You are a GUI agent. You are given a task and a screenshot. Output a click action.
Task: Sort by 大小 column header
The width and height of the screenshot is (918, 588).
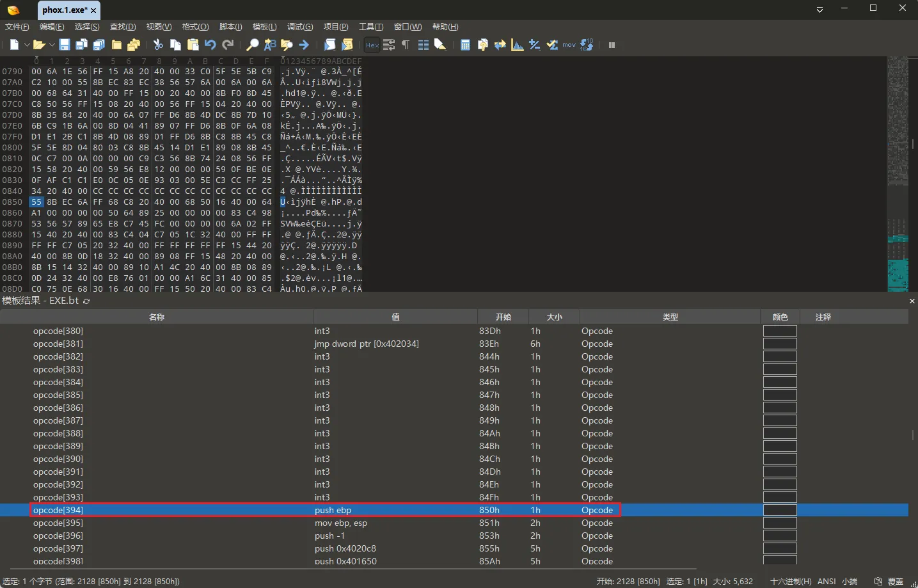pyautogui.click(x=555, y=317)
